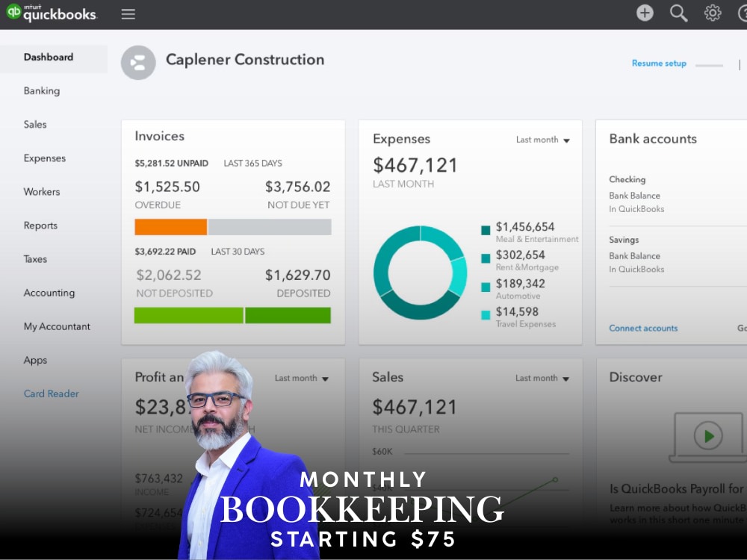
Task: Click the Savings account heading
Action: click(x=624, y=240)
